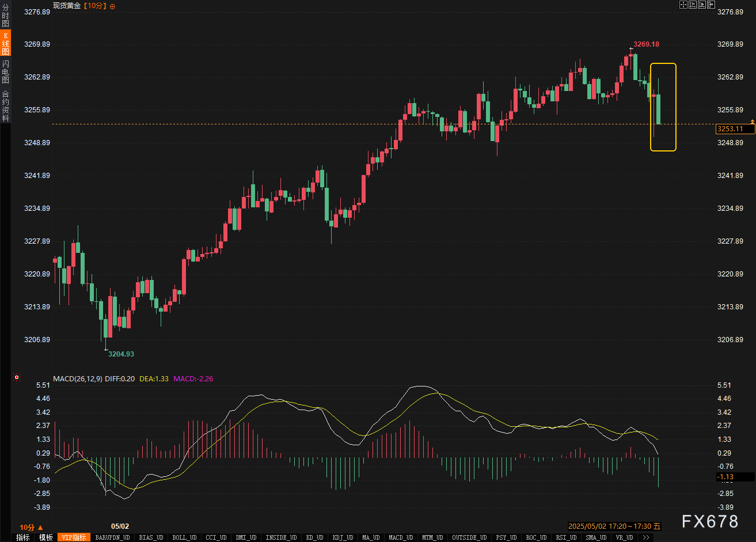The width and height of the screenshot is (756, 542).
Task: Apply the BOLL_UD indicator
Action: [x=184, y=537]
